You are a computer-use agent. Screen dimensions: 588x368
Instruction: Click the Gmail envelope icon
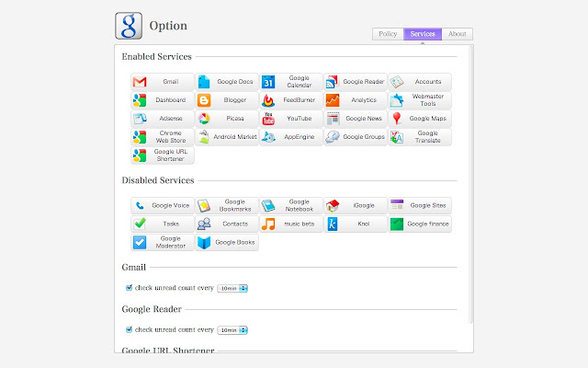tap(140, 82)
